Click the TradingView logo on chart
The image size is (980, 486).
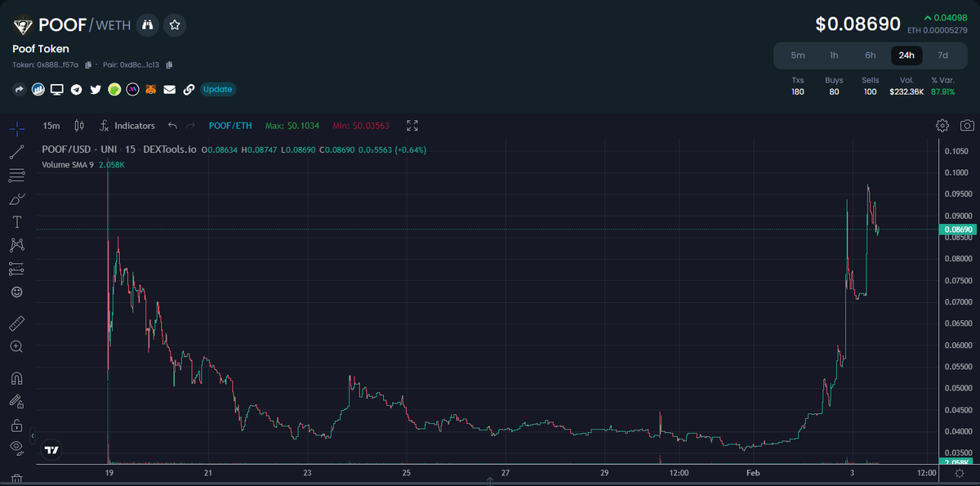(51, 449)
